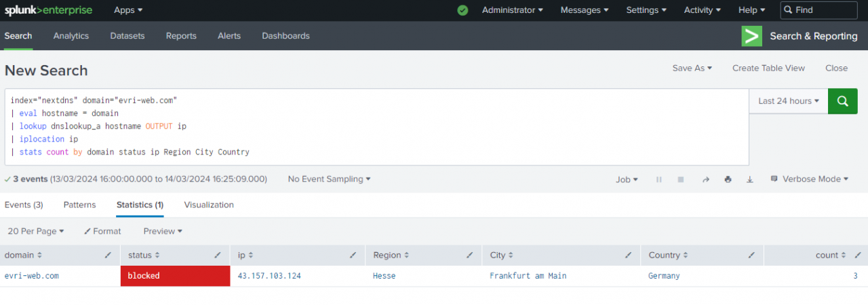The image size is (868, 305).
Task: Expand the Verbose Mode dropdown
Action: tap(810, 180)
